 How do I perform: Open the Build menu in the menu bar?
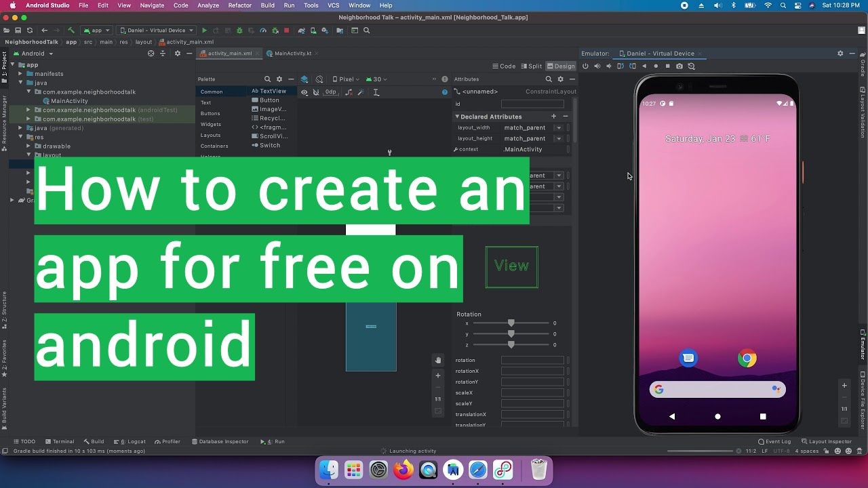[268, 5]
